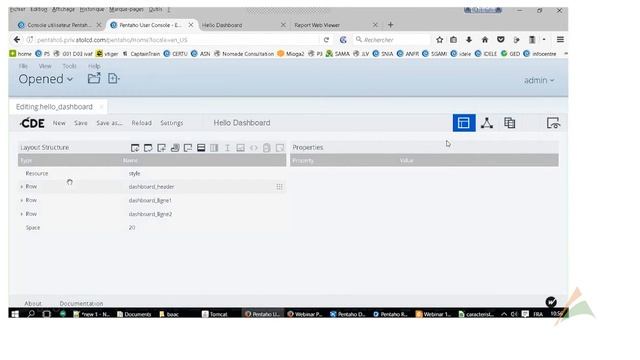Open the Pentaho View menu

point(45,66)
